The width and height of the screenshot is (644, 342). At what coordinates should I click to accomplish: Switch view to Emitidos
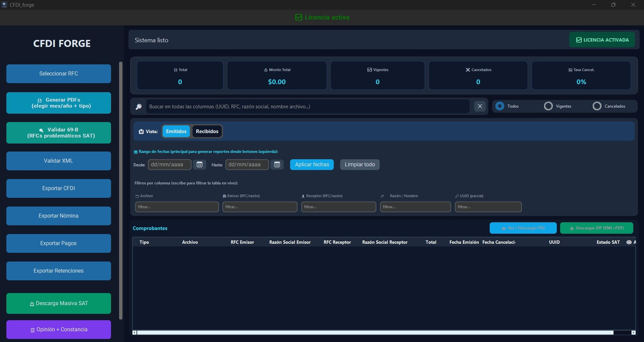pyautogui.click(x=176, y=132)
